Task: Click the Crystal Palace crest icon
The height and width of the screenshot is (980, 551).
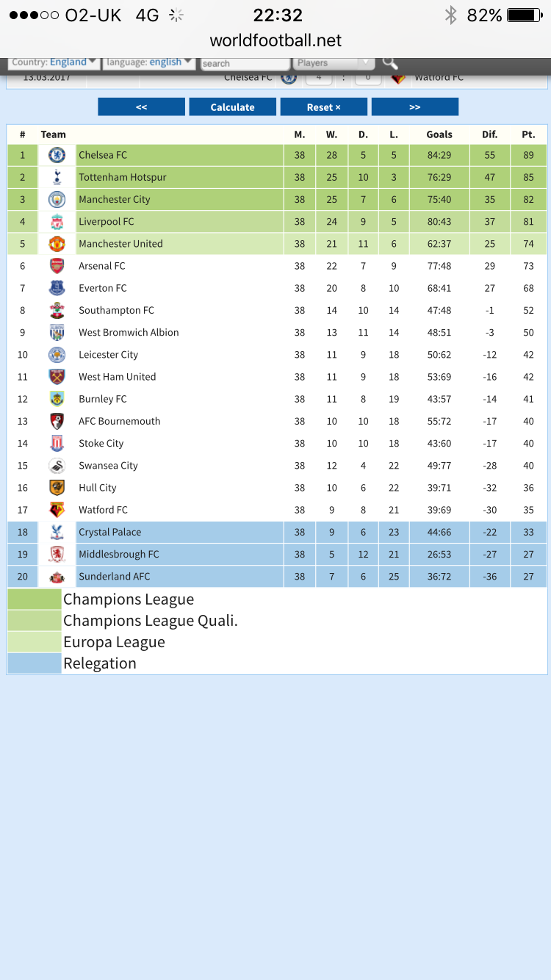Action: pos(57,532)
